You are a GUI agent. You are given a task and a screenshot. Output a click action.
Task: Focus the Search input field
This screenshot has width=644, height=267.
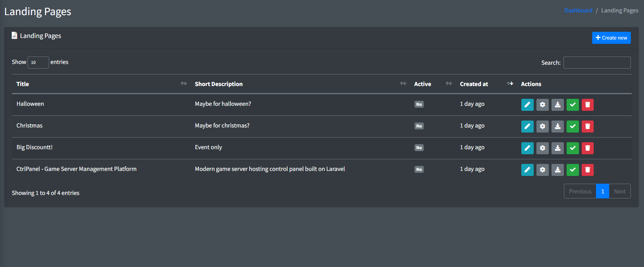pyautogui.click(x=597, y=63)
